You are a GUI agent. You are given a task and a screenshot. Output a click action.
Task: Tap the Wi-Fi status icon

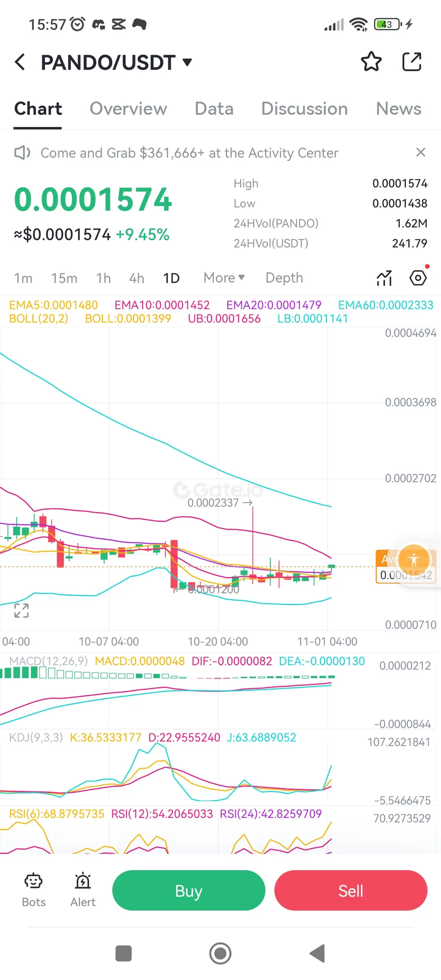click(x=359, y=24)
